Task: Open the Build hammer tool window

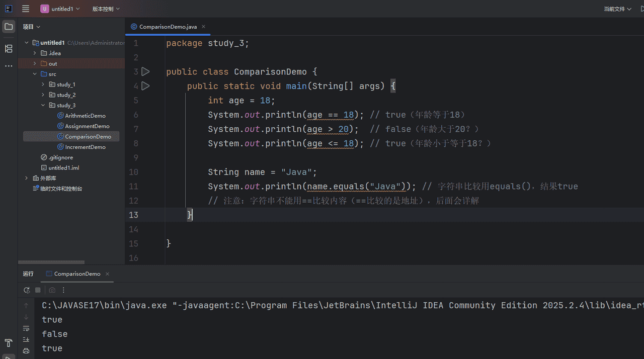Action: tap(9, 343)
